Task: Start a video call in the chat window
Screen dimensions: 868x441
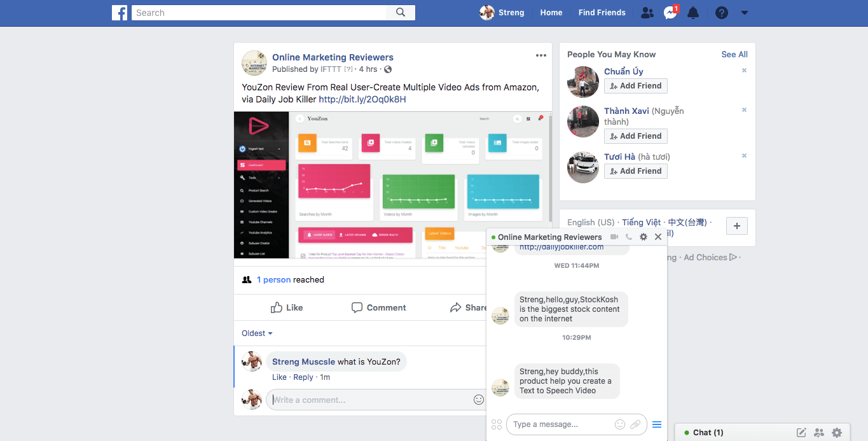Action: tap(614, 237)
